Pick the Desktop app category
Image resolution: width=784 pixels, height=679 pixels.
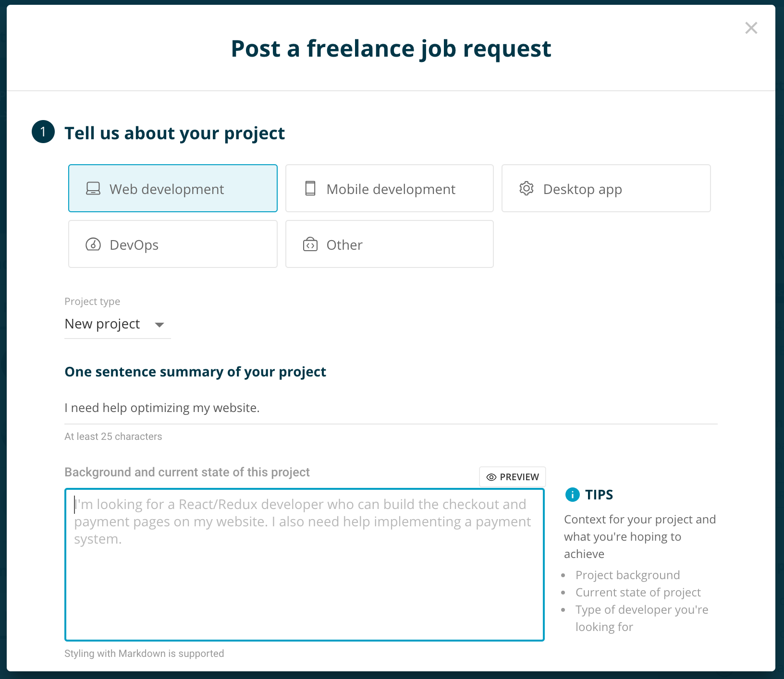(606, 188)
